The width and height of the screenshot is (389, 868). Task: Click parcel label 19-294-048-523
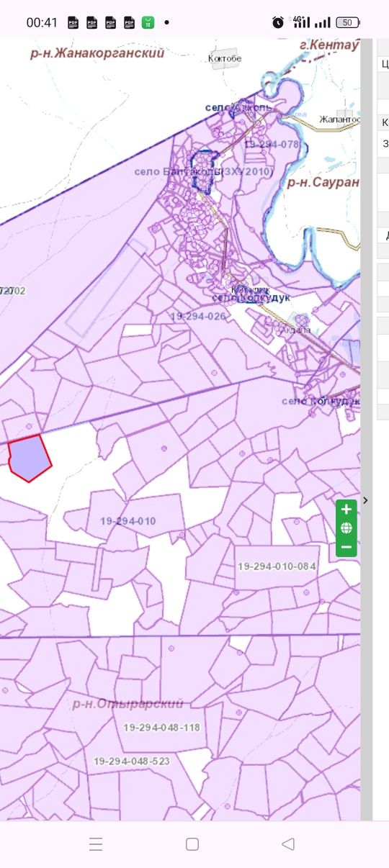132,761
